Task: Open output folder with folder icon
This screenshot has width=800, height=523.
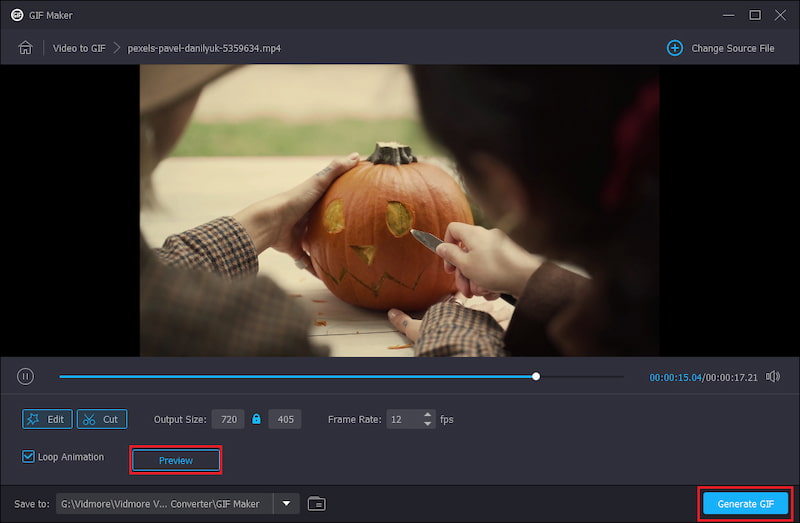Action: click(x=317, y=503)
